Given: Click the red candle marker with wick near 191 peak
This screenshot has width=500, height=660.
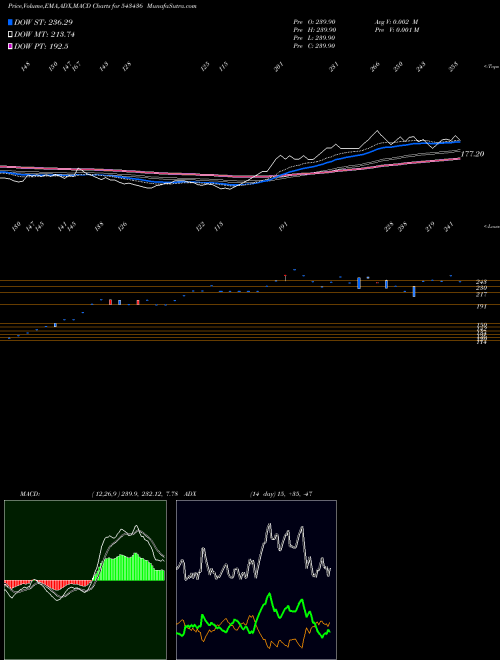Looking at the screenshot, I should pos(285,278).
